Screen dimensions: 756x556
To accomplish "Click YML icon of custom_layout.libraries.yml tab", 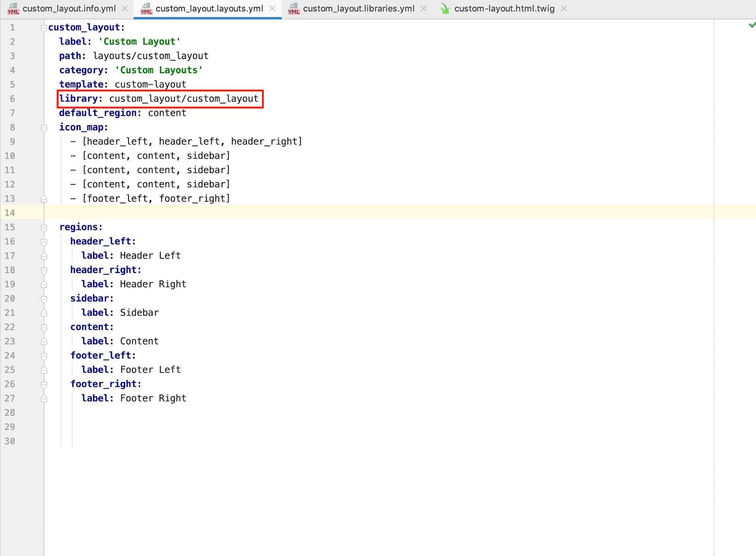I will [294, 9].
